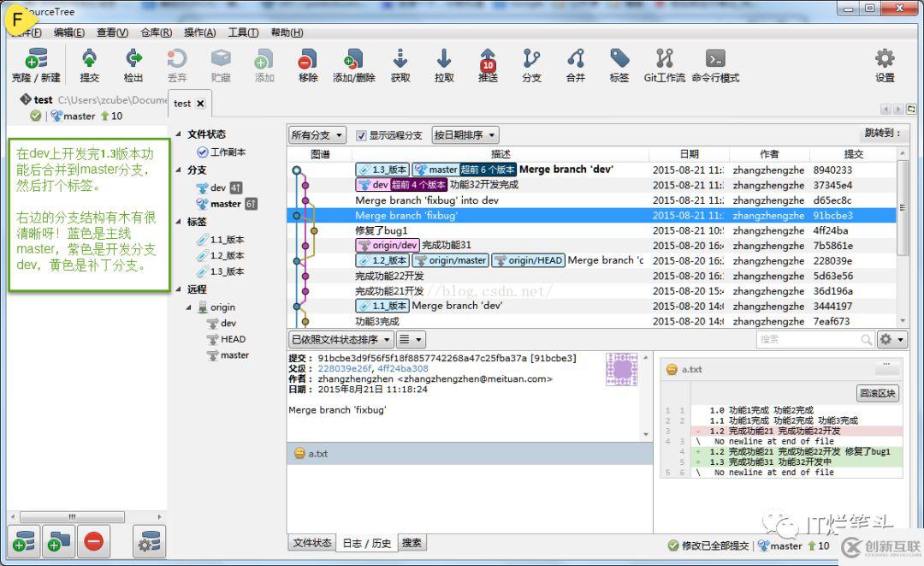Switch to the Log / History (日志/历史) tab
Screen dimensions: 924x566
click(x=366, y=543)
